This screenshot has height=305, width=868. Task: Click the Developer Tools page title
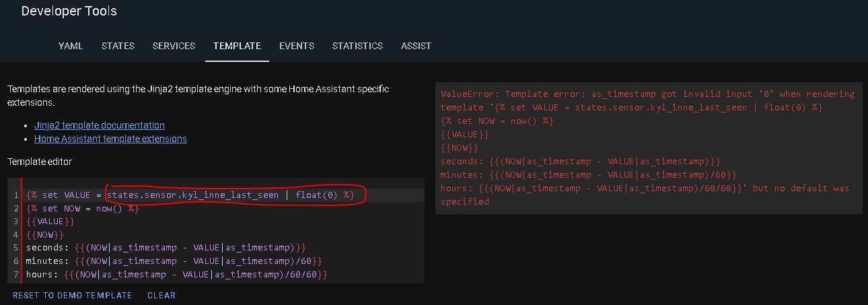(69, 11)
